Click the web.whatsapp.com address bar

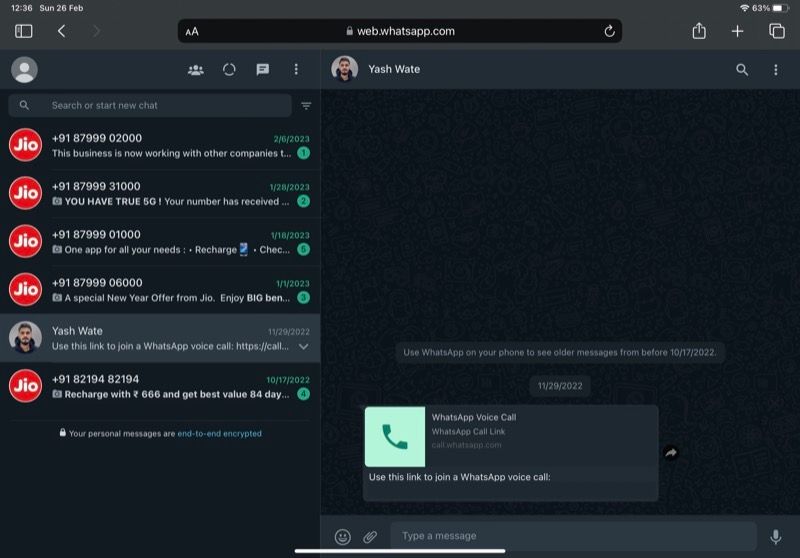[399, 31]
